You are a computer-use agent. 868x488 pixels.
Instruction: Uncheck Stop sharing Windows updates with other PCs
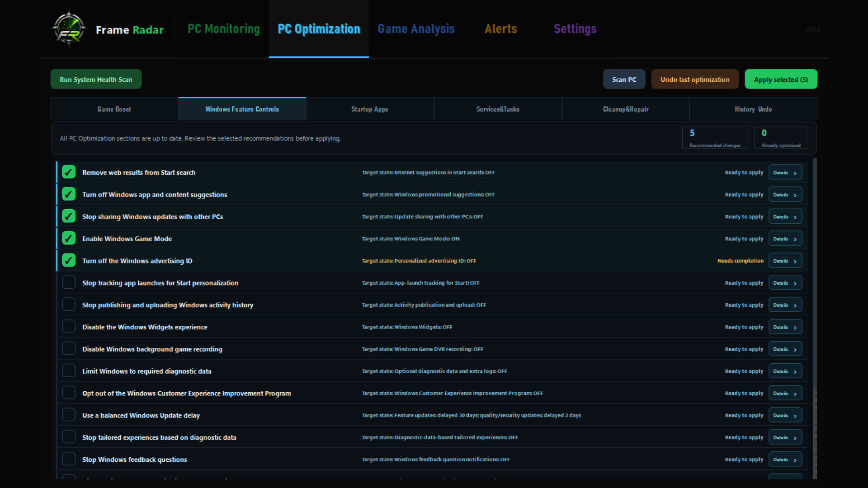pyautogui.click(x=69, y=216)
